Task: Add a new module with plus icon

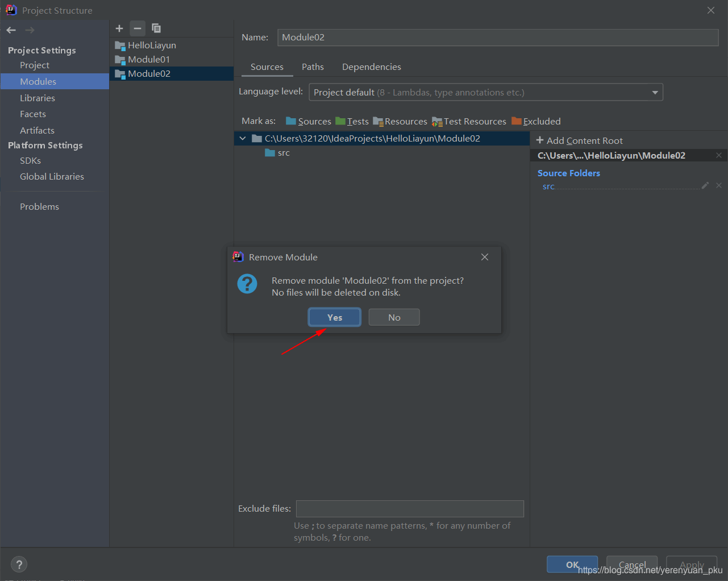Action: click(x=119, y=28)
